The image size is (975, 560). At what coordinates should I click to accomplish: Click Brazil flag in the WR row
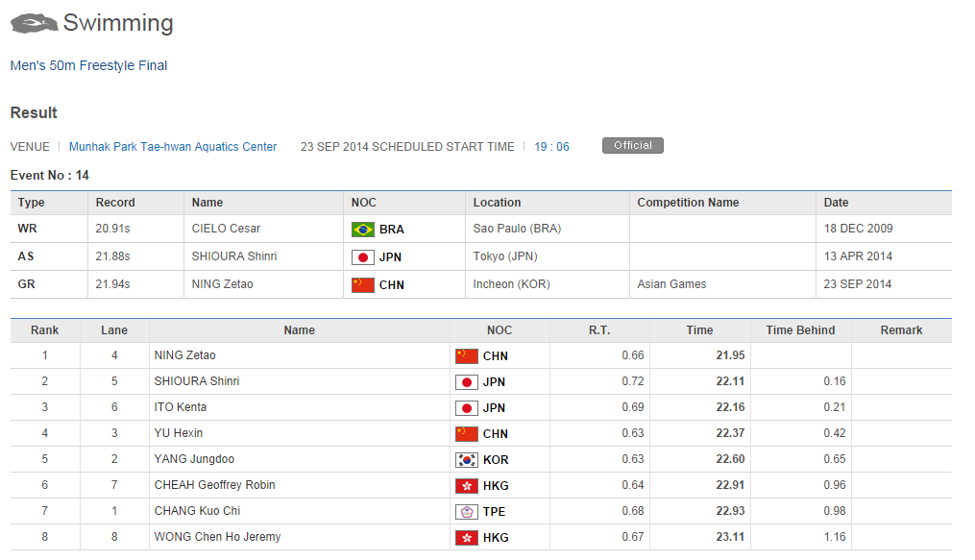[x=363, y=230]
